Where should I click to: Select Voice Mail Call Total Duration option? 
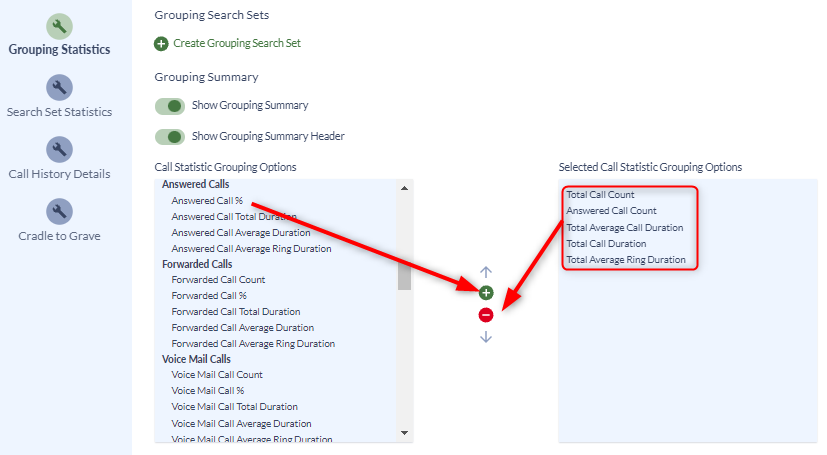coord(235,406)
